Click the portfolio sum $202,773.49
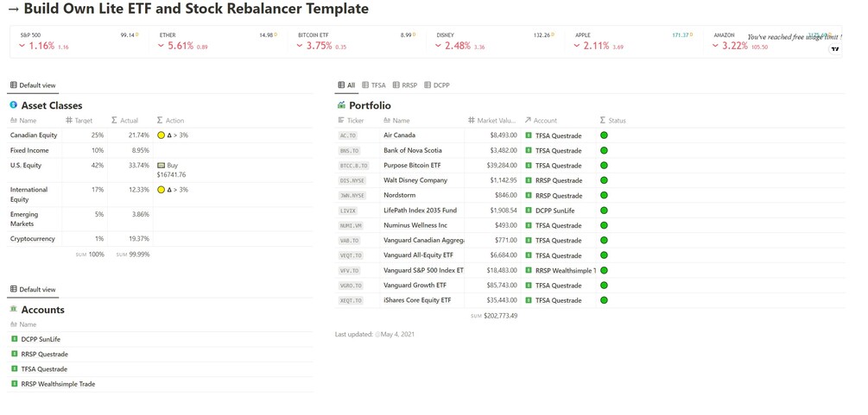 [500, 316]
